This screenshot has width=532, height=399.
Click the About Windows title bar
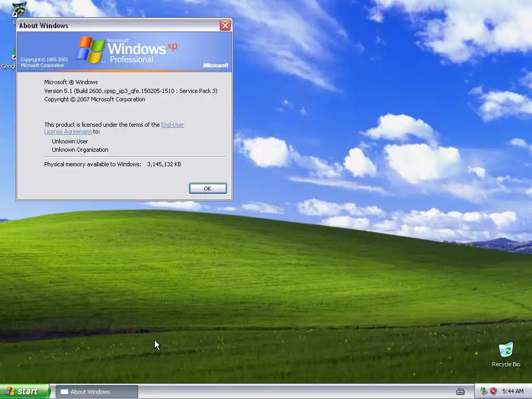click(x=119, y=25)
